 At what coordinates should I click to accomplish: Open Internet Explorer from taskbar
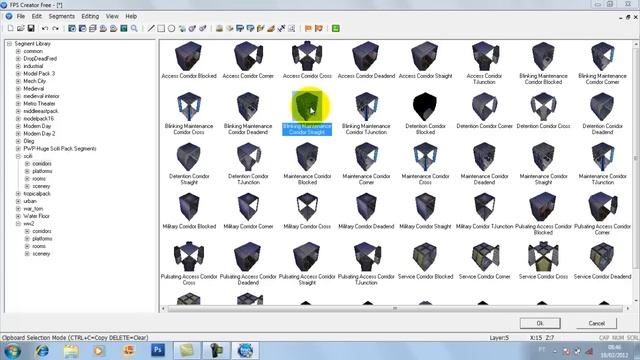coord(42,351)
